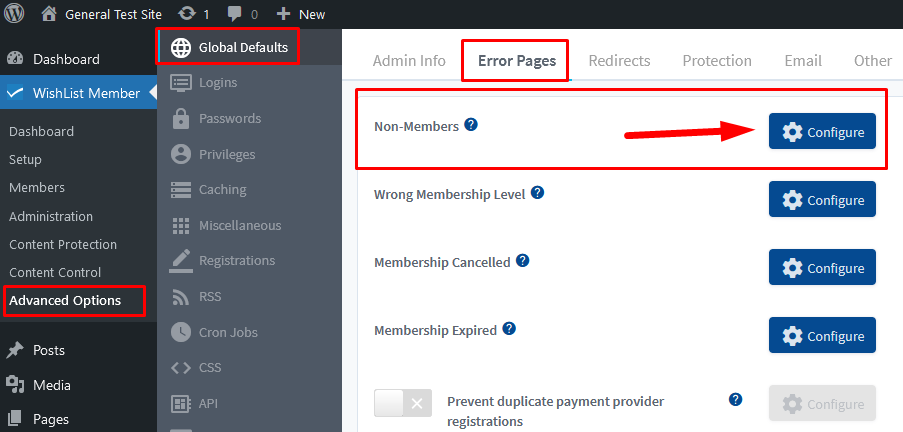This screenshot has width=903, height=432.
Task: Switch to the Error Pages tab
Action: pyautogui.click(x=517, y=60)
